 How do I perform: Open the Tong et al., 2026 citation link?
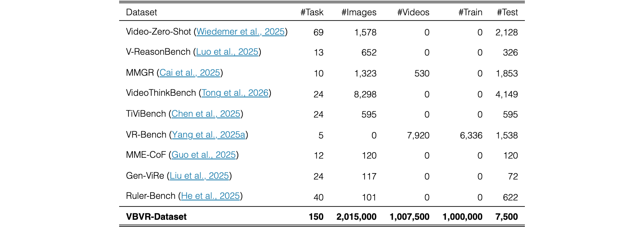pyautogui.click(x=235, y=93)
